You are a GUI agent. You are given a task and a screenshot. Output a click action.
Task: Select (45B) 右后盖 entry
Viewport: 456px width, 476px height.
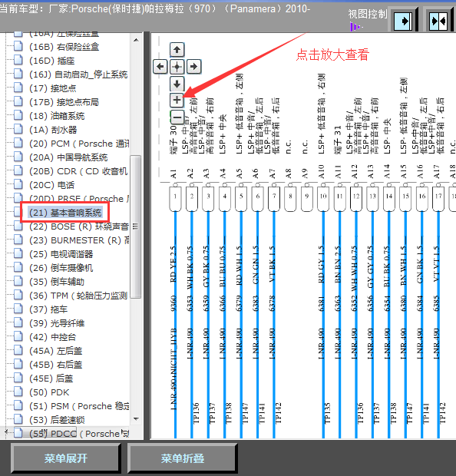(x=55, y=364)
